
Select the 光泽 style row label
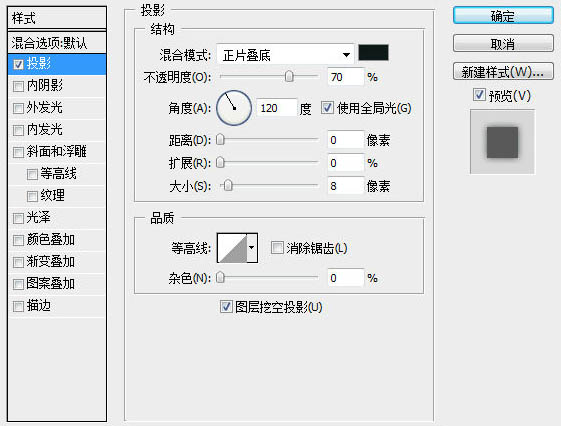(39, 217)
